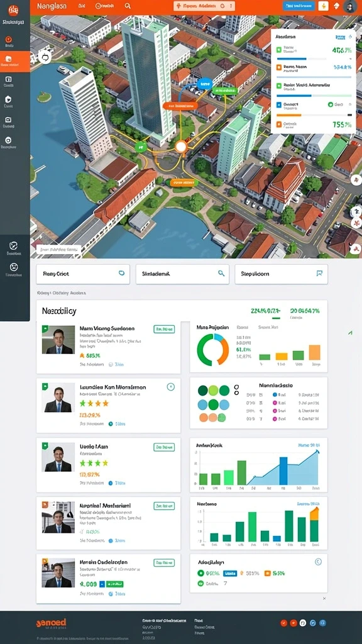Toggle the orange checkbox on second overlay panel row
Viewport: 362px width, 644px height.
click(x=278, y=67)
